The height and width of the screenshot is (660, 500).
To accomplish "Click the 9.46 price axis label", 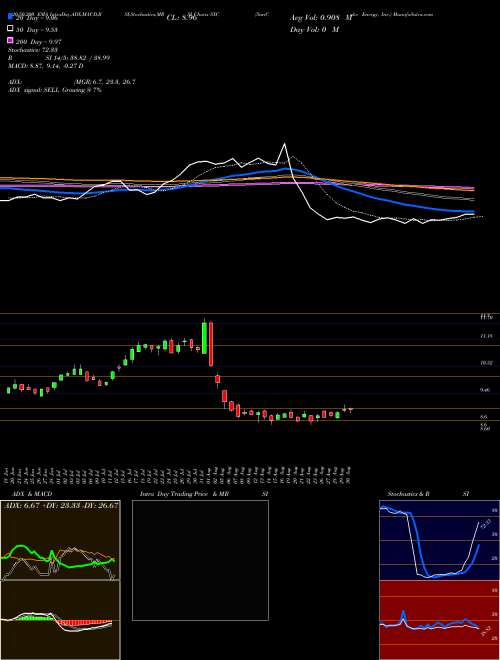I will (485, 390).
